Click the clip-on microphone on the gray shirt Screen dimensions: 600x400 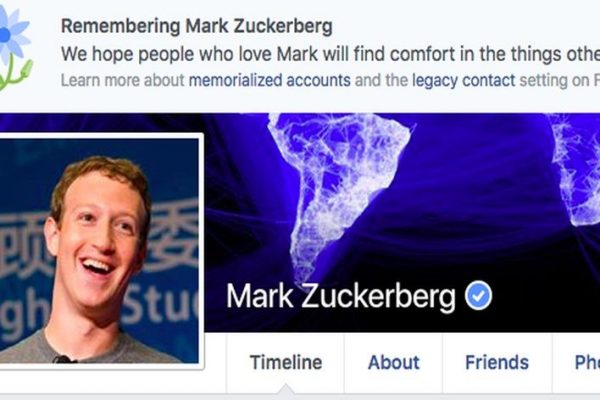pos(63,359)
